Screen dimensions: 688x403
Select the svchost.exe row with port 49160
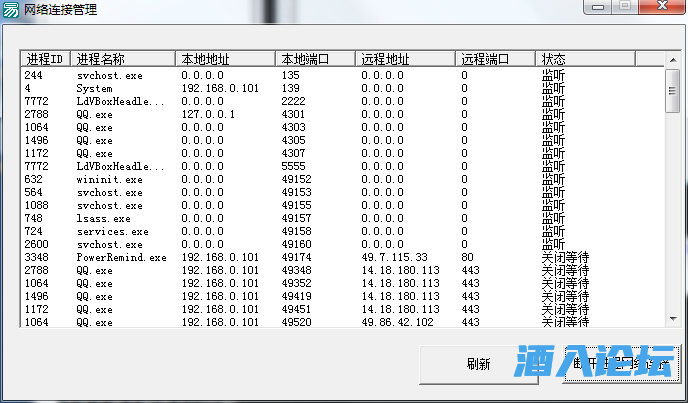pos(342,244)
